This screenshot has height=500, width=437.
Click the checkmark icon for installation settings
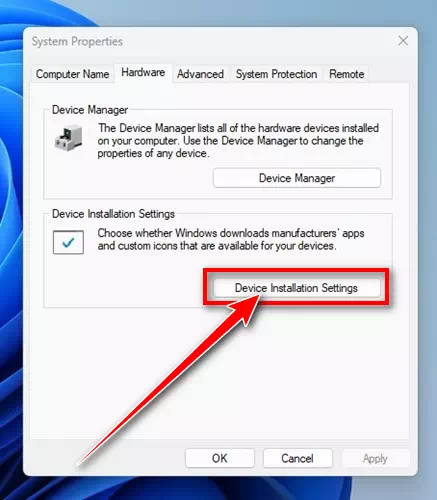(x=68, y=242)
